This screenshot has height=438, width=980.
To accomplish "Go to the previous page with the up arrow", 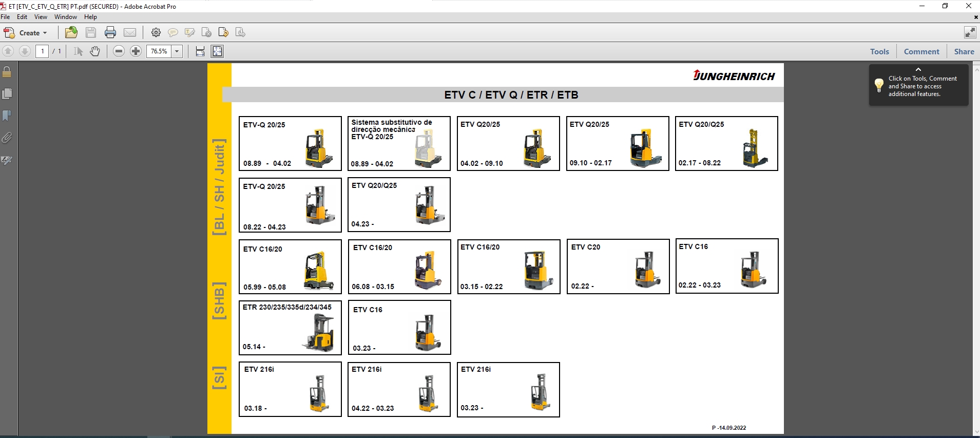I will pos(8,51).
